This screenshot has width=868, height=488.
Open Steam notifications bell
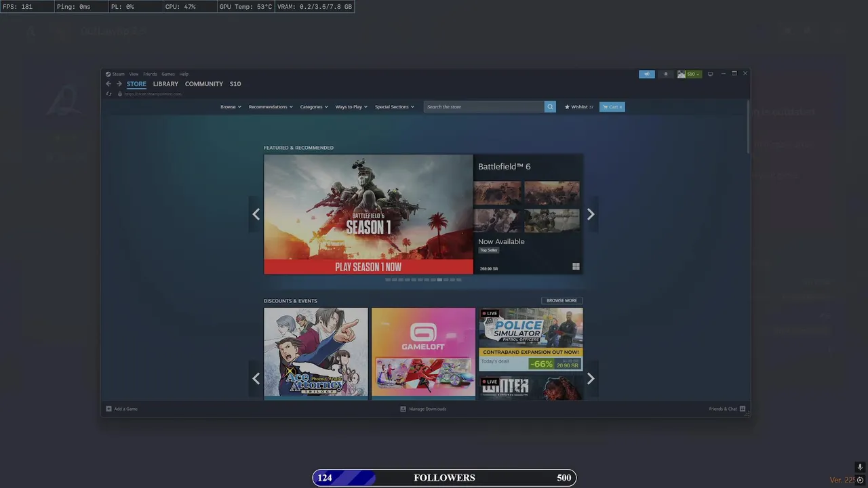click(x=665, y=74)
